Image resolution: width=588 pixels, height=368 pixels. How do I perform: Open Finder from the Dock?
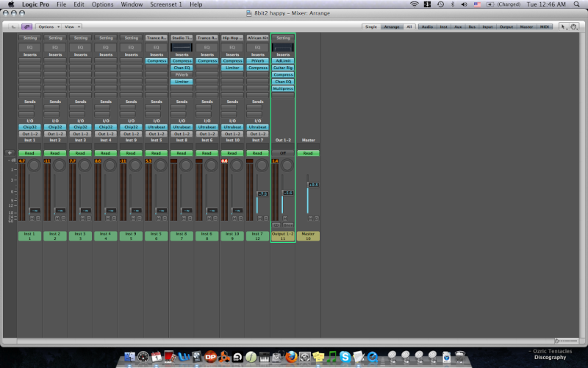point(130,356)
